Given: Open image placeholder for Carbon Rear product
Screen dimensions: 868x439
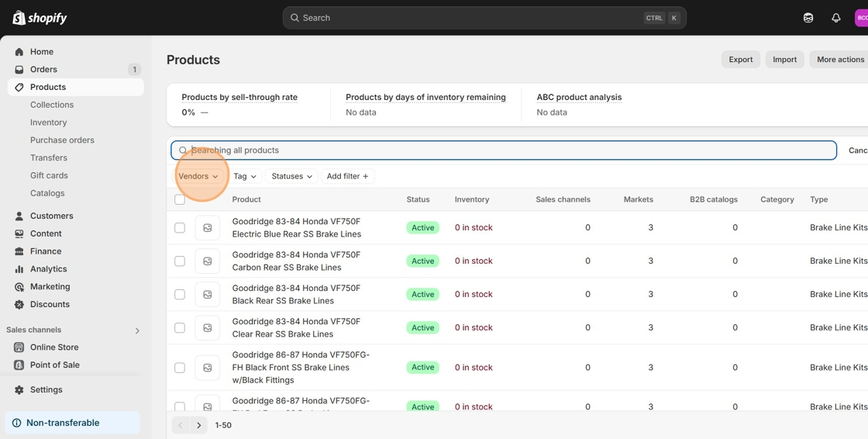Looking at the screenshot, I should [x=208, y=261].
